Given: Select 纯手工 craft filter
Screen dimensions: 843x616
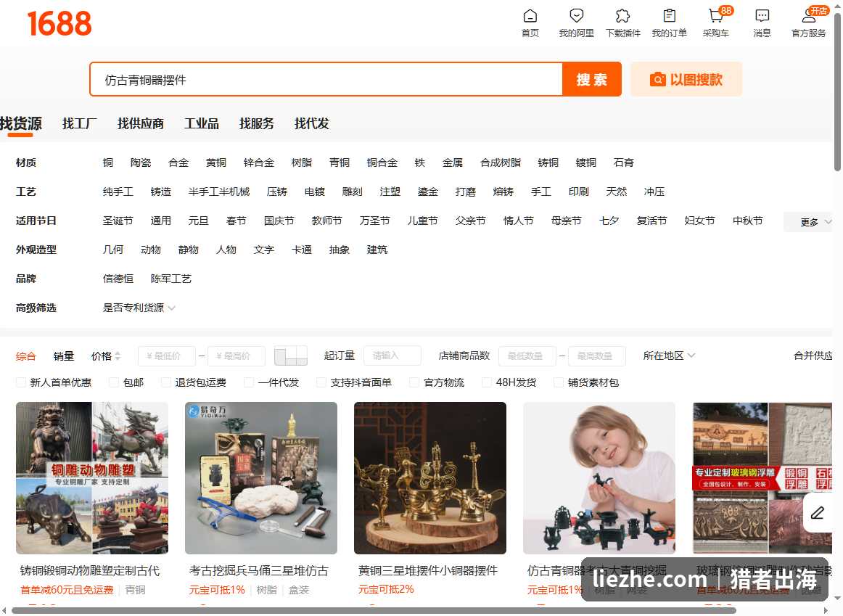Looking at the screenshot, I should tap(118, 192).
